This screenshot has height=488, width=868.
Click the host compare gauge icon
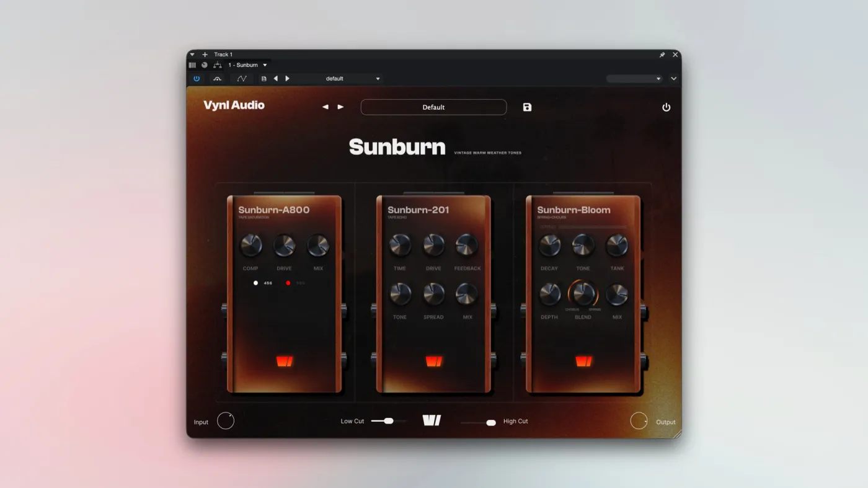(x=217, y=79)
